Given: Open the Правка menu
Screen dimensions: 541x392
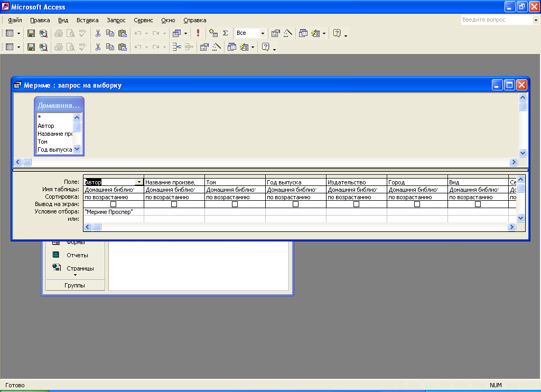Looking at the screenshot, I should click(x=40, y=20).
